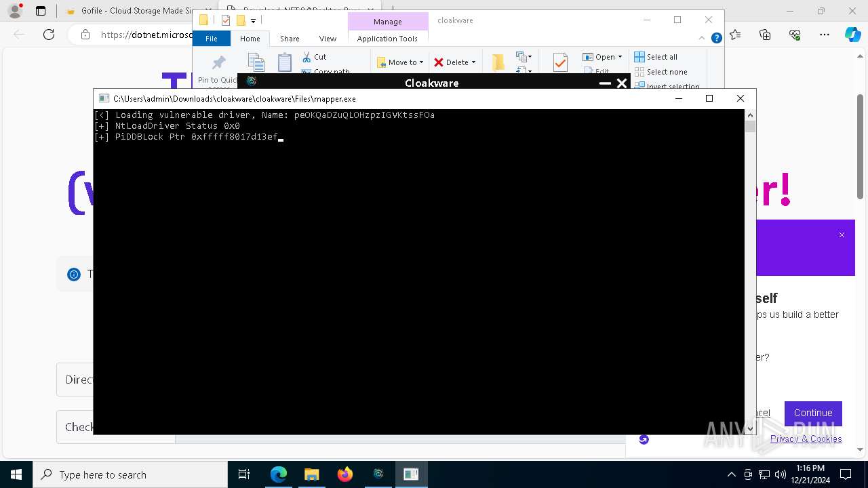
Task: Click Pin to Quick access icon
Action: click(x=218, y=63)
